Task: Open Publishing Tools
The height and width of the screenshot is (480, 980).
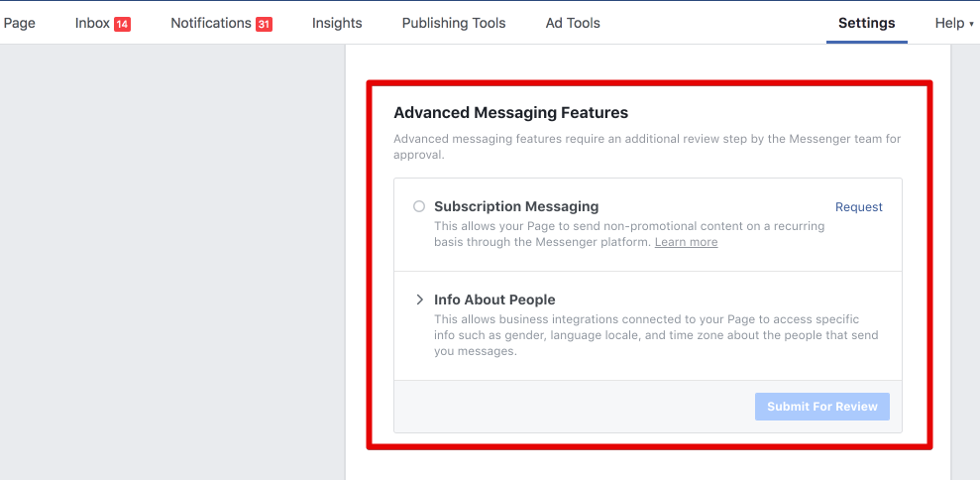Action: click(454, 23)
